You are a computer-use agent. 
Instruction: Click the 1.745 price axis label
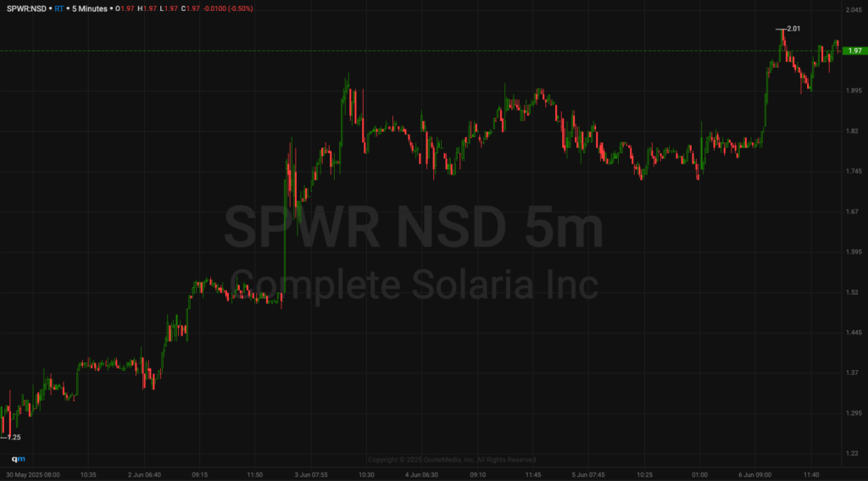coord(854,171)
